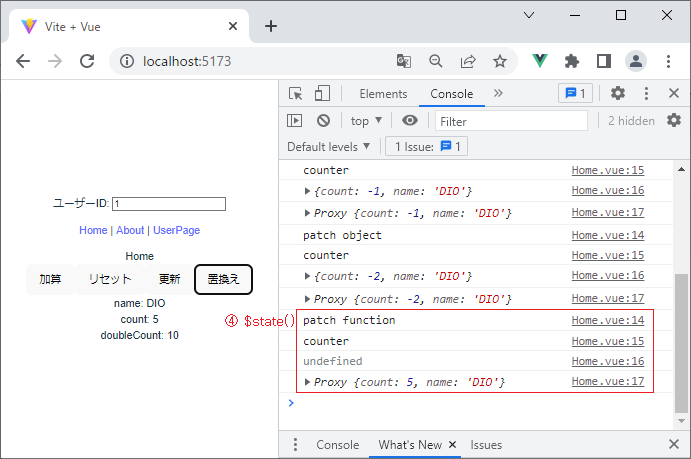
Task: Open DevTools settings gear
Action: [x=618, y=93]
